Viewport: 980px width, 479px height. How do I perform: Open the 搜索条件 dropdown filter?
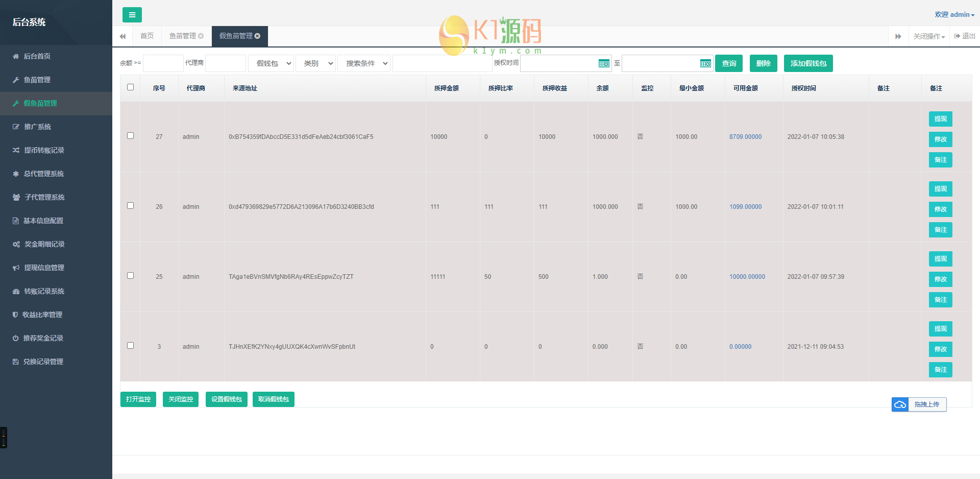[364, 63]
